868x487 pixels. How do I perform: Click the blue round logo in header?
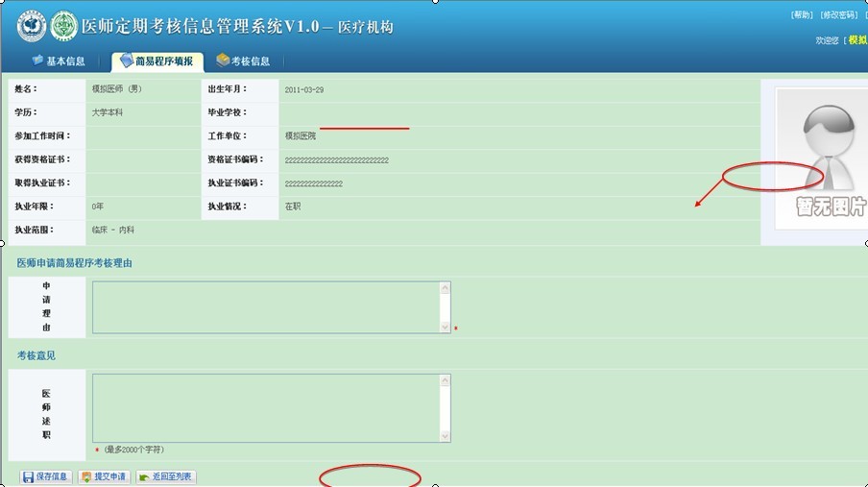(32, 26)
